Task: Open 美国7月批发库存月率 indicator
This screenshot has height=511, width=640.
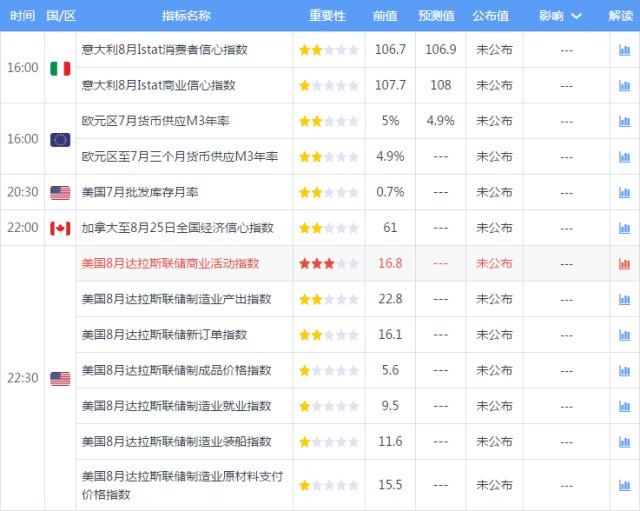Action: point(140,192)
